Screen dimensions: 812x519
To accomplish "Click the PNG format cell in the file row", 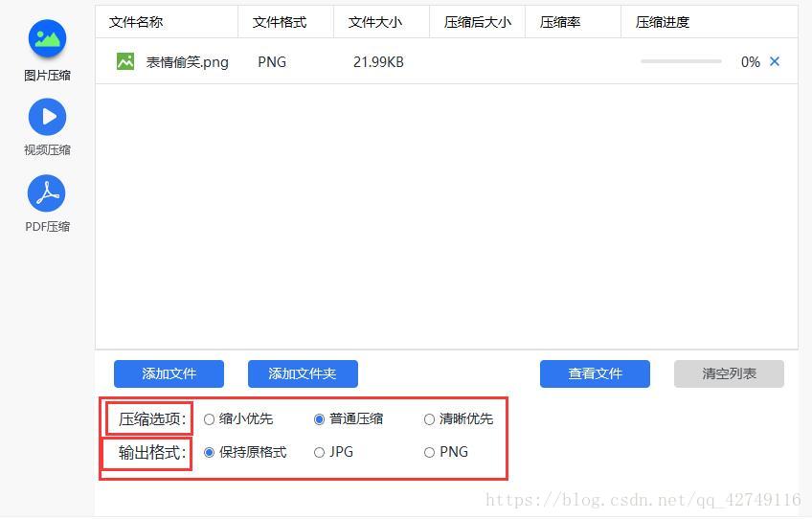I will pos(272,62).
